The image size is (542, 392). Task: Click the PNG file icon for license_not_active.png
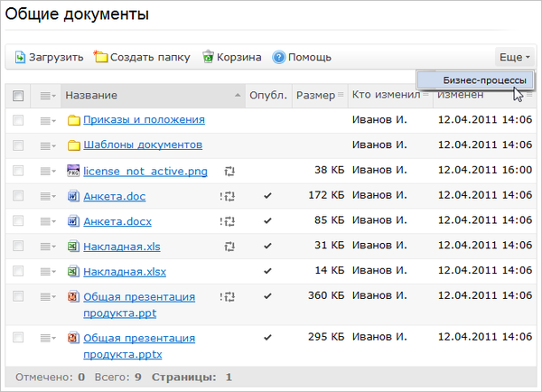point(74,171)
